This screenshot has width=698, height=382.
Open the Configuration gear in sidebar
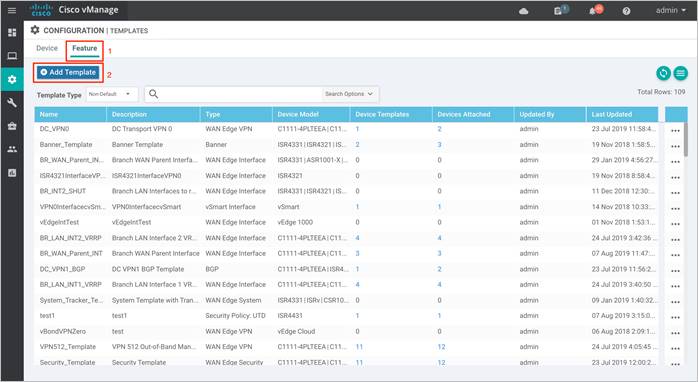coord(12,79)
